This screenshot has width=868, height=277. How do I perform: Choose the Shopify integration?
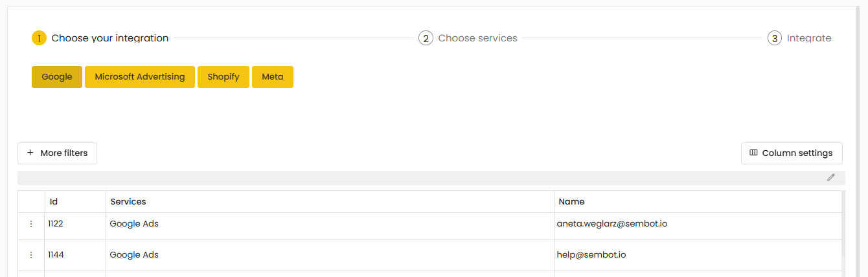click(x=223, y=77)
